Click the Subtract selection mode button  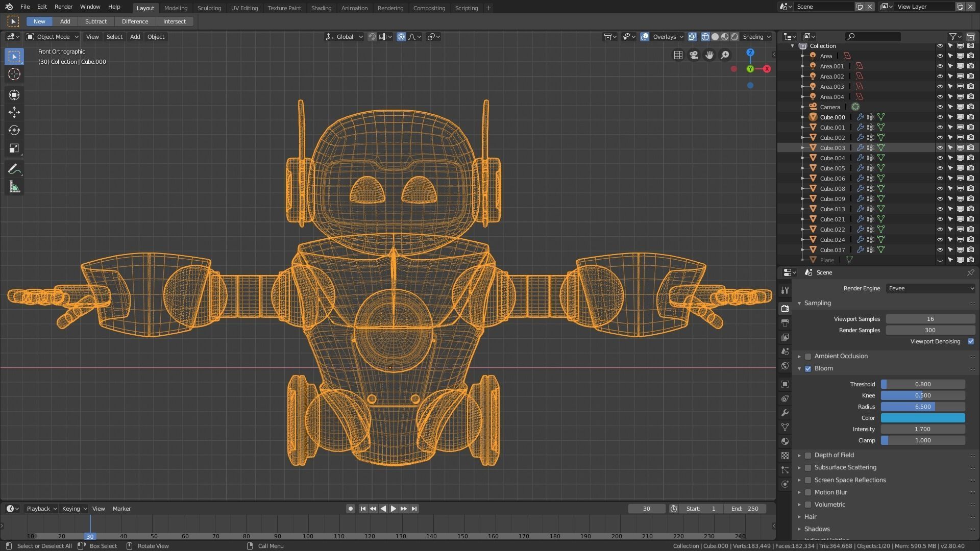(x=96, y=21)
